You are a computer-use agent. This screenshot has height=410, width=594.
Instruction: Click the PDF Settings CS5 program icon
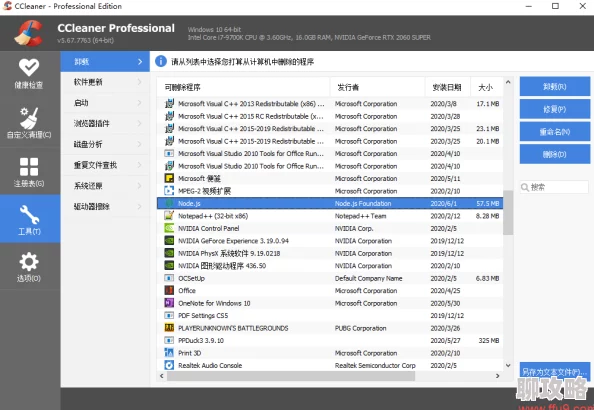(x=169, y=316)
